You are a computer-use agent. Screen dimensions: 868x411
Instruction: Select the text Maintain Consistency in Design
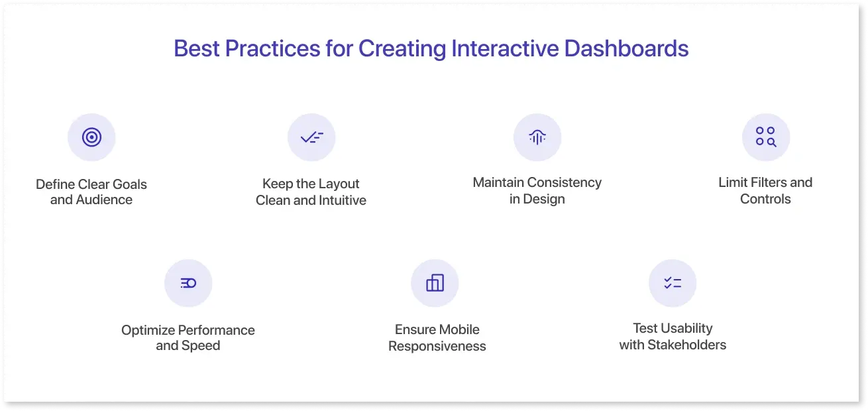click(x=537, y=191)
